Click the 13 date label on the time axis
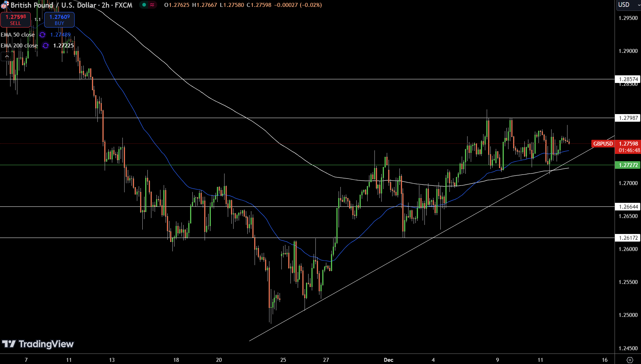The height and width of the screenshot is (364, 641). (112, 360)
